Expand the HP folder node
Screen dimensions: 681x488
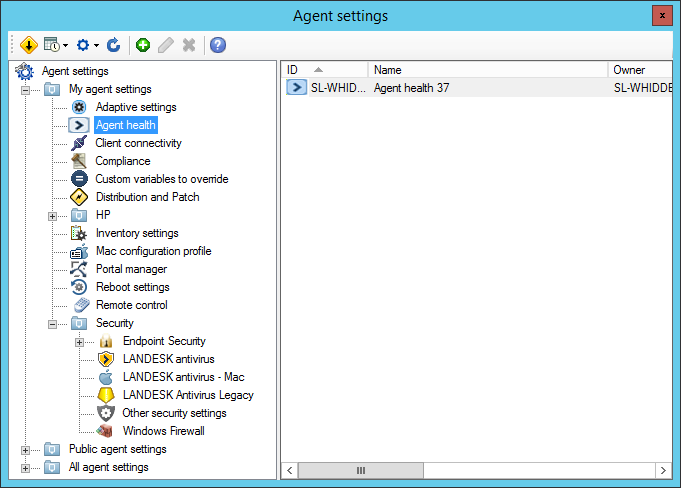tap(52, 216)
